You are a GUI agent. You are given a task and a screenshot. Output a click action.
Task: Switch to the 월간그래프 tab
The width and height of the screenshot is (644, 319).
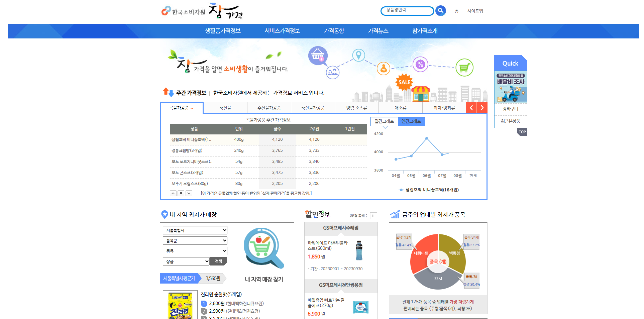[384, 121]
